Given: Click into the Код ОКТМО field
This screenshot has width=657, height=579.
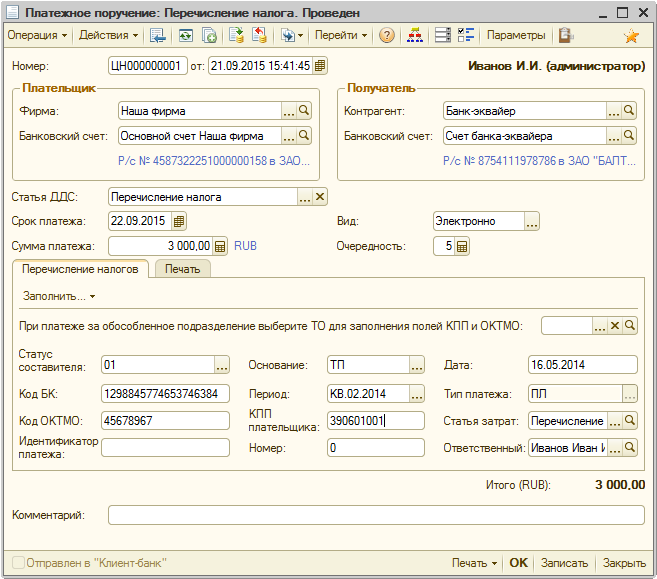Looking at the screenshot, I should pos(165,421).
